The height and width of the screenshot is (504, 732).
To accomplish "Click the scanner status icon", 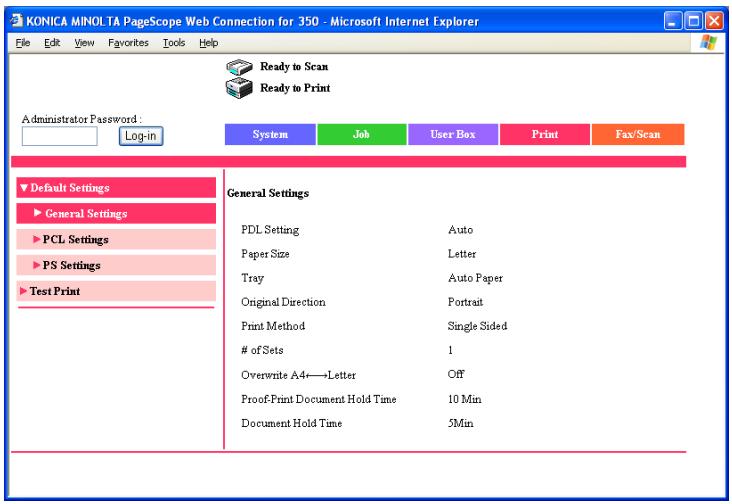I will click(x=239, y=67).
